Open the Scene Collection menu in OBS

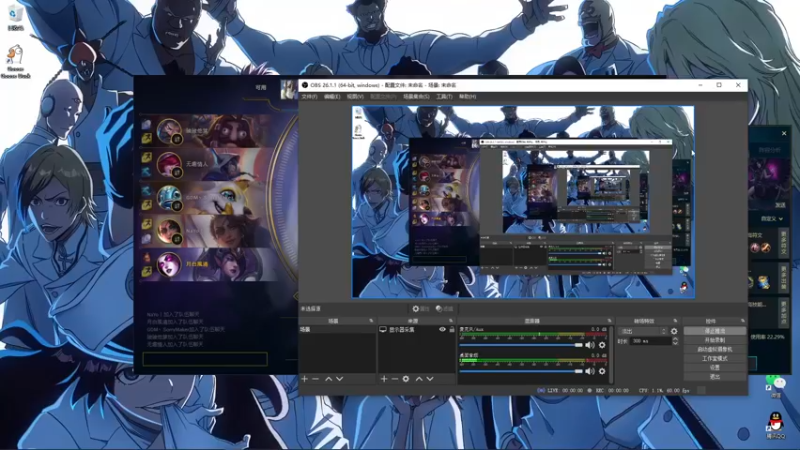[416, 96]
